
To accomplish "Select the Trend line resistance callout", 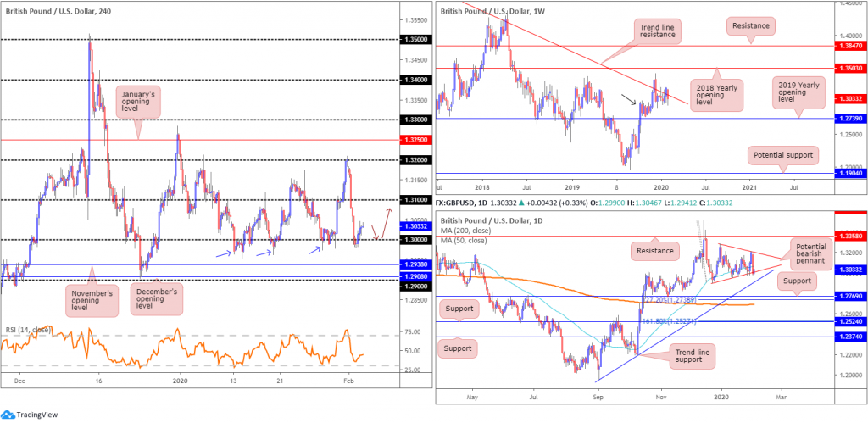I will click(x=657, y=30).
